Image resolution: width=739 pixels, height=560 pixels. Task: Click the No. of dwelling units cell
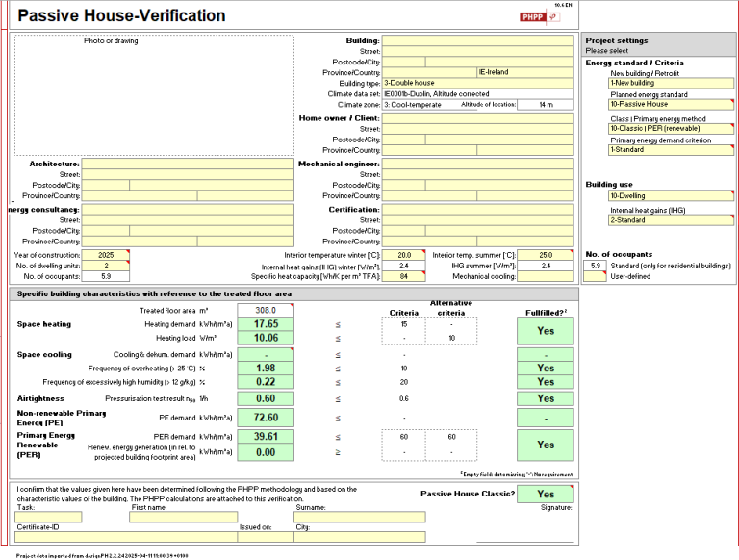click(x=106, y=266)
